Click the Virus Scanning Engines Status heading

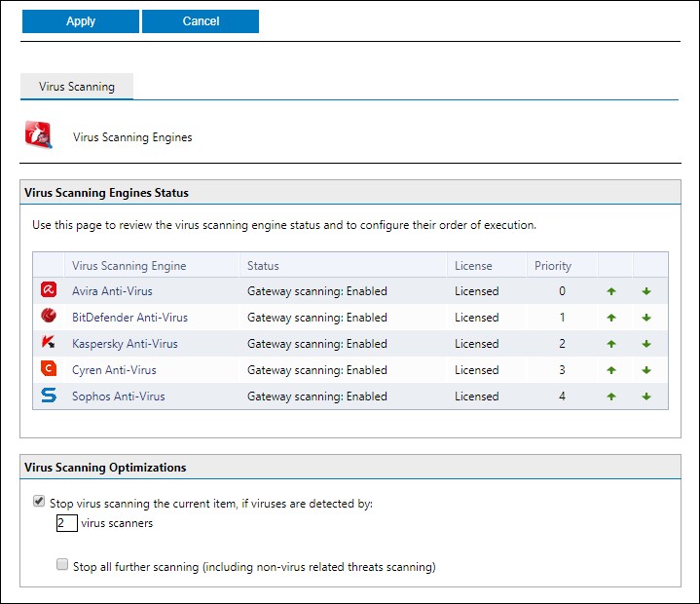(x=106, y=193)
